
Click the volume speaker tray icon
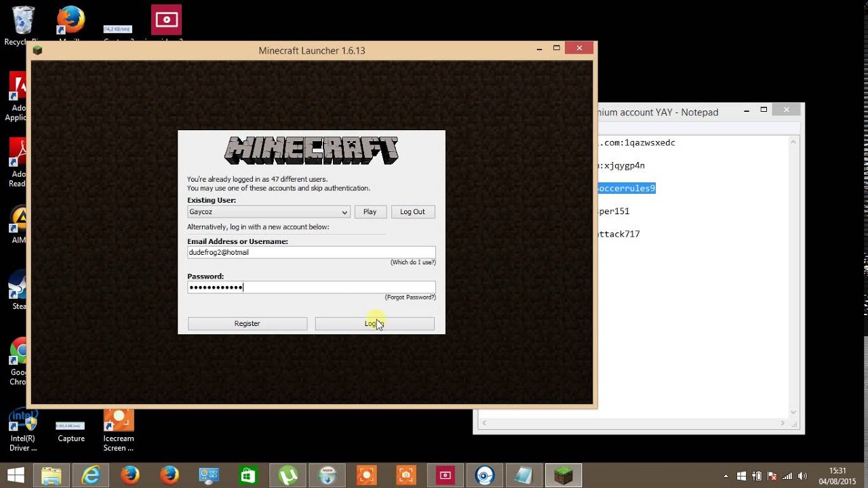803,476
